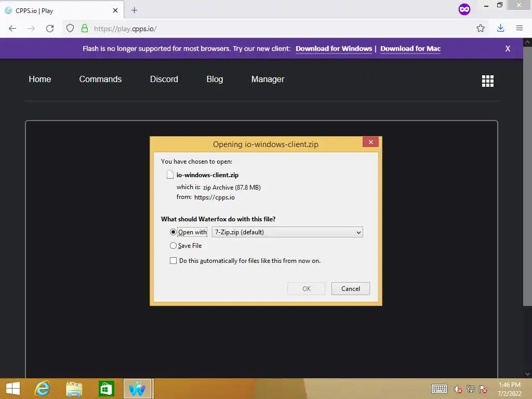Click the scrollbar up arrow
Screen dimensions: 532x399
(527, 43)
